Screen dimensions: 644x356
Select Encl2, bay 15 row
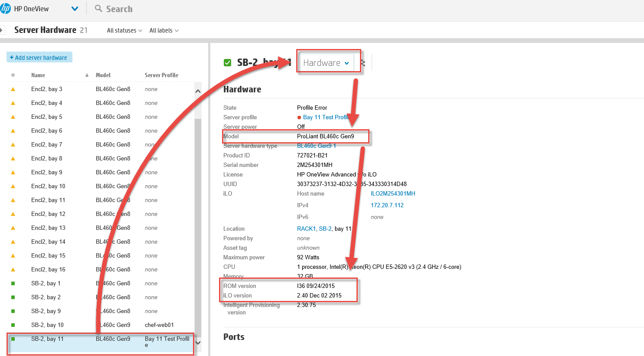tap(101, 255)
